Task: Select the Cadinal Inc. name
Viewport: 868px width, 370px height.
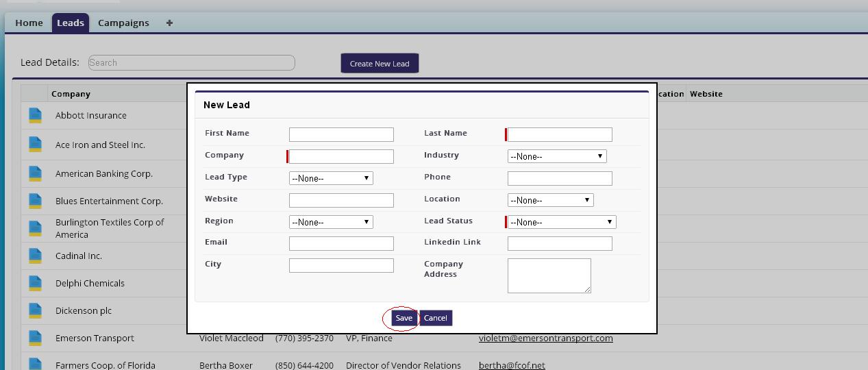Action: pyautogui.click(x=79, y=256)
